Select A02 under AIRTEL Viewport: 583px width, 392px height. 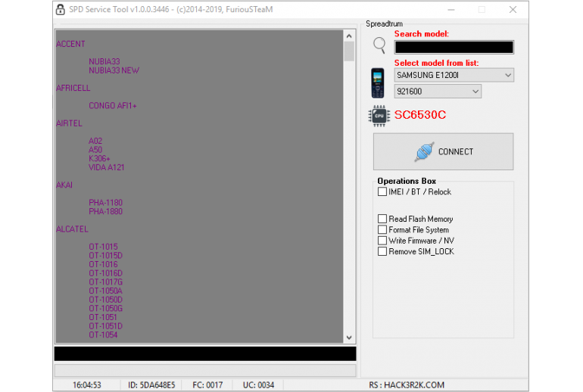(x=95, y=141)
